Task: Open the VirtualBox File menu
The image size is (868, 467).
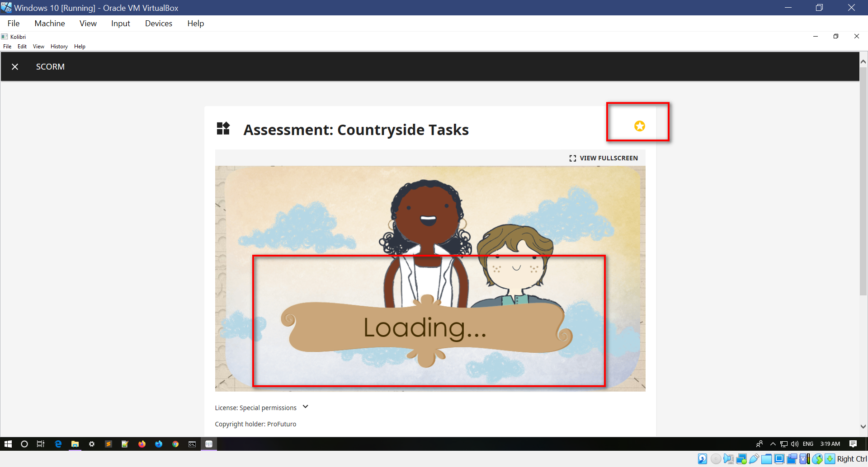Action: (x=14, y=23)
